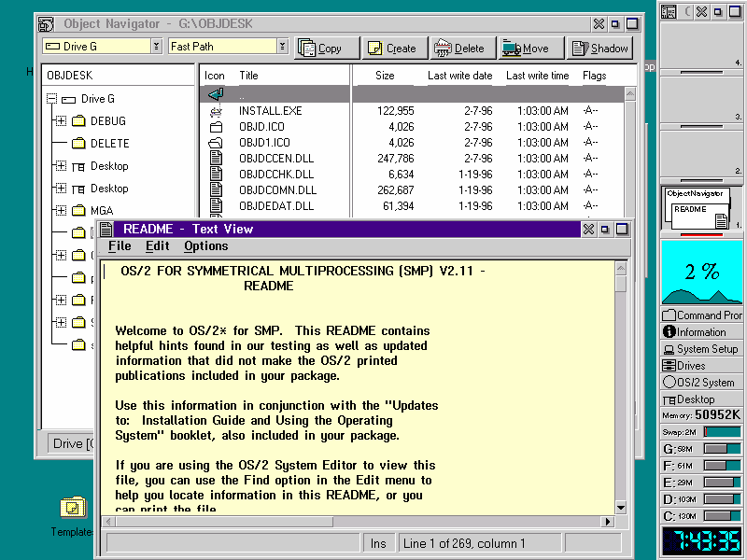Select the OBJDCCHK.DLL document icon
The image size is (747, 560).
tap(216, 174)
